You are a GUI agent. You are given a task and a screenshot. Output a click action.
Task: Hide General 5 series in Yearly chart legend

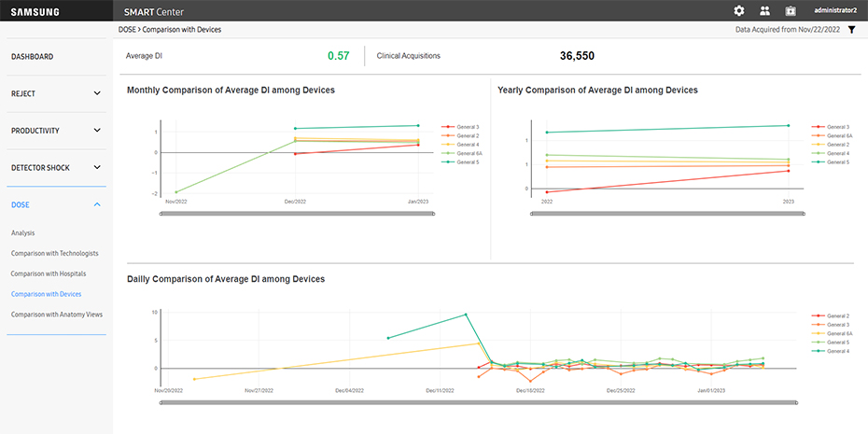click(x=838, y=162)
